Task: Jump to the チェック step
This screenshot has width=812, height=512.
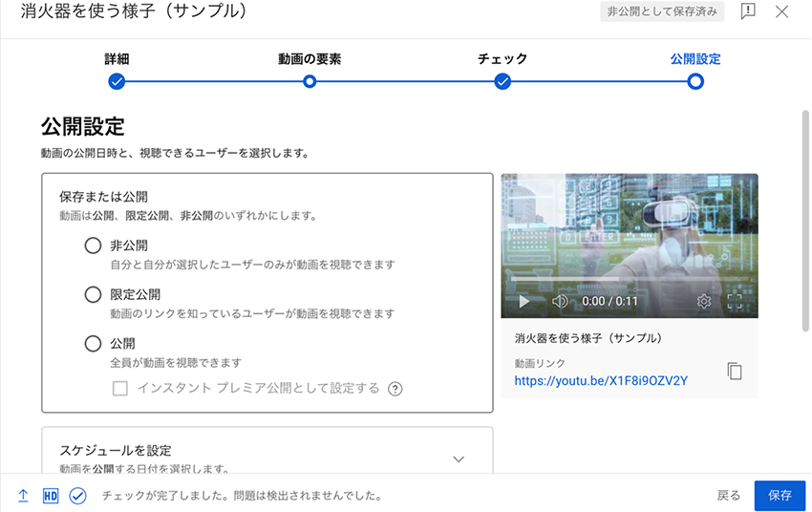Action: coord(502,81)
